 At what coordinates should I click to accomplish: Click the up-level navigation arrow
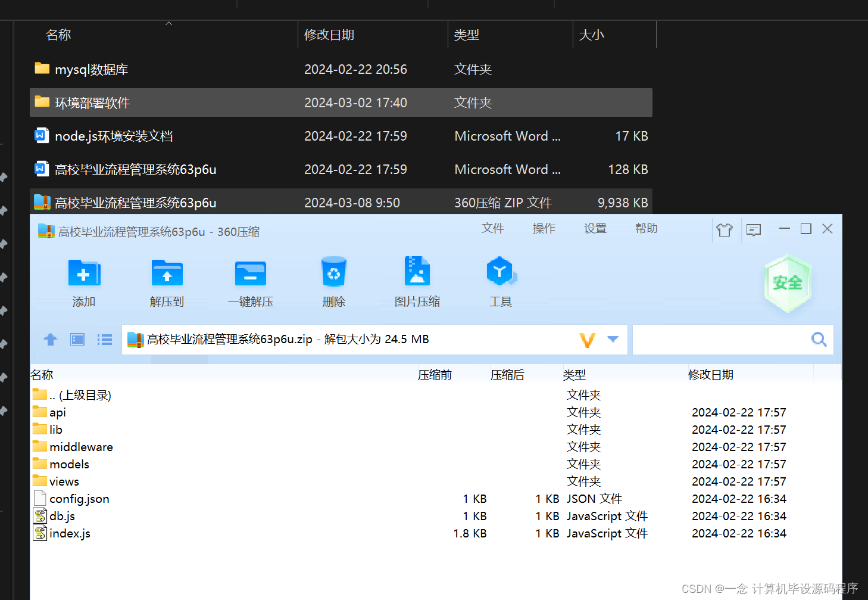[50, 339]
